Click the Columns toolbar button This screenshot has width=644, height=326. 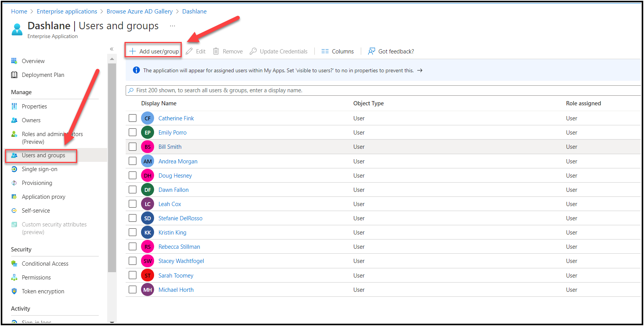pos(337,51)
